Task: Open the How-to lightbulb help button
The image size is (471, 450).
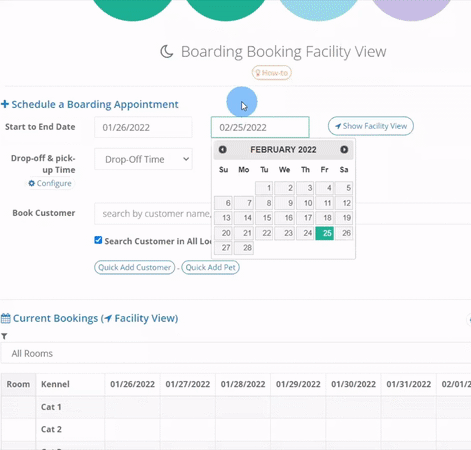Action: (272, 73)
